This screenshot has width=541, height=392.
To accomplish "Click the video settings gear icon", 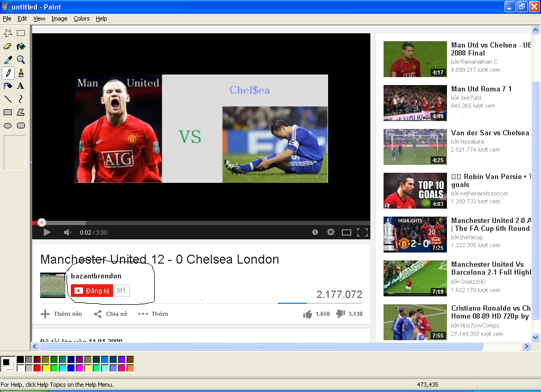I will click(331, 232).
